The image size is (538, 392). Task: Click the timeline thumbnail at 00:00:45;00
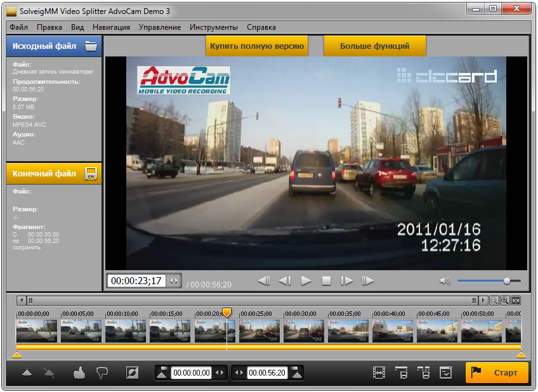pyautogui.click(x=437, y=331)
